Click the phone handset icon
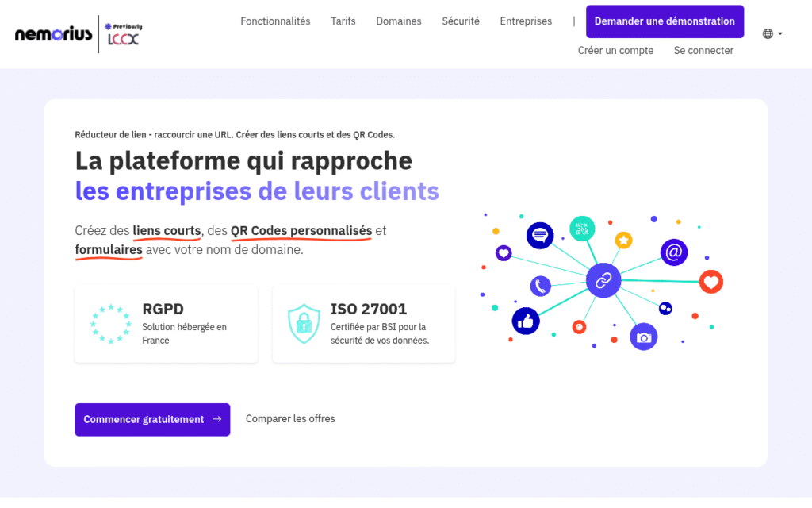The height and width of the screenshot is (508, 812). (x=540, y=286)
